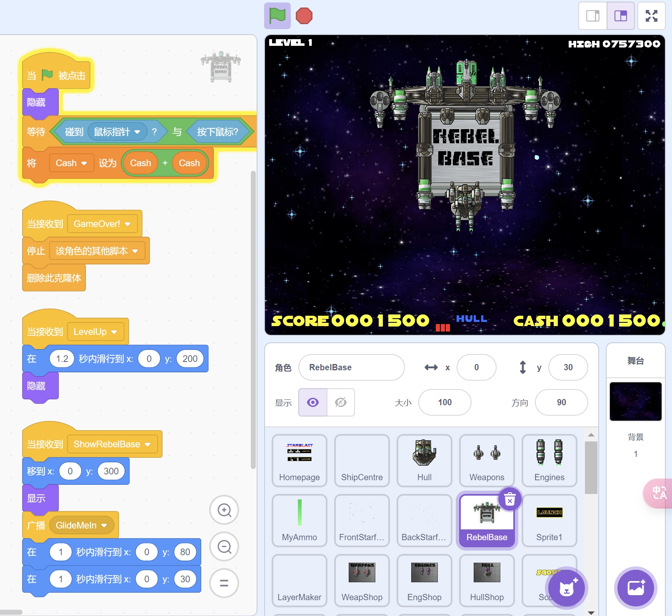Switch to the small stage layout
672x616 pixels.
tap(593, 16)
